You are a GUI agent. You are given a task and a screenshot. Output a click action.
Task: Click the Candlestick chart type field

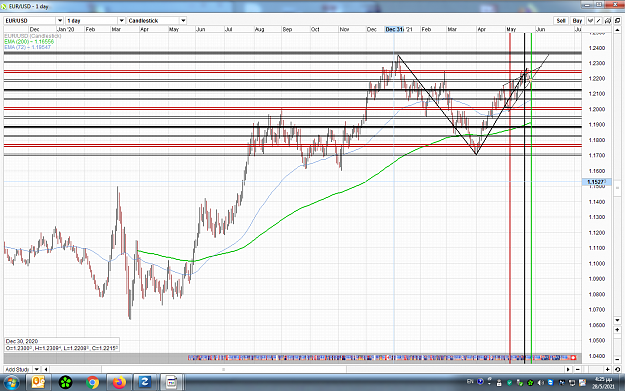[153, 20]
